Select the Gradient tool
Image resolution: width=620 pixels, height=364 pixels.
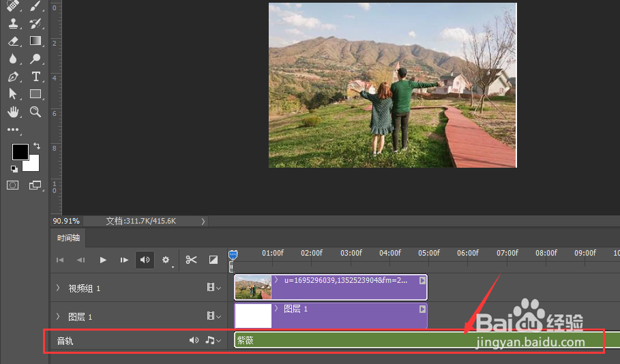coord(35,41)
